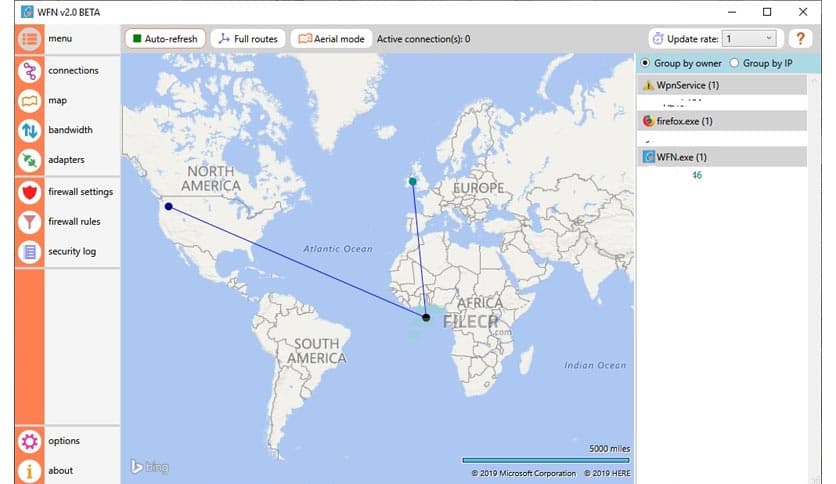The height and width of the screenshot is (484, 836).
Task: Click the adapters icon in the sidebar
Action: [29, 160]
